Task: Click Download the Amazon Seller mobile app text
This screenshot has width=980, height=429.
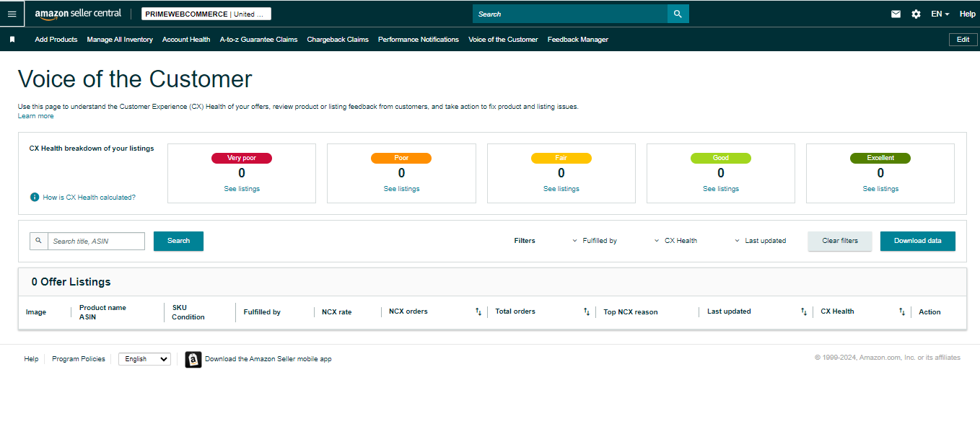Action: click(x=268, y=359)
